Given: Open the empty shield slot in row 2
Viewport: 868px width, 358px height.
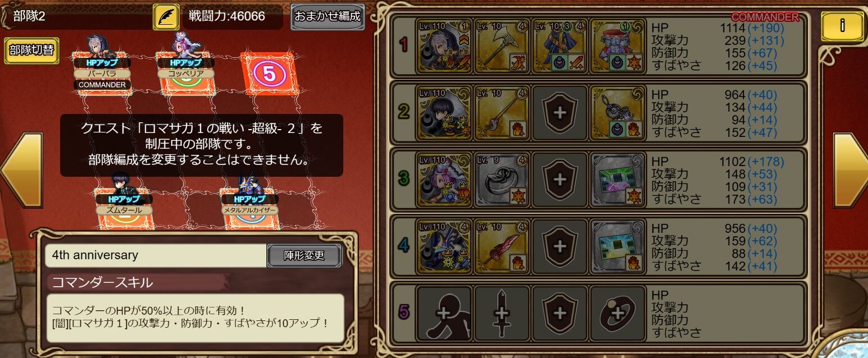Looking at the screenshot, I should 560,112.
